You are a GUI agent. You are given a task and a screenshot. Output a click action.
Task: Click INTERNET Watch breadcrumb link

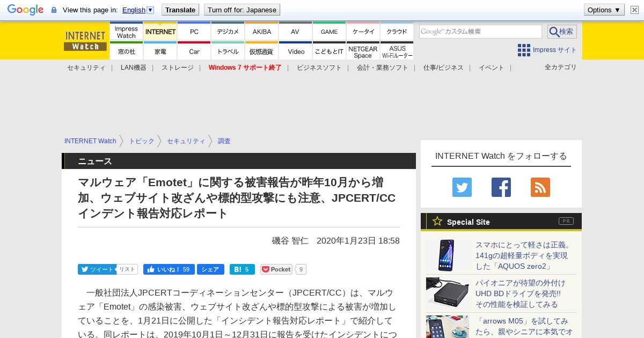pyautogui.click(x=90, y=141)
